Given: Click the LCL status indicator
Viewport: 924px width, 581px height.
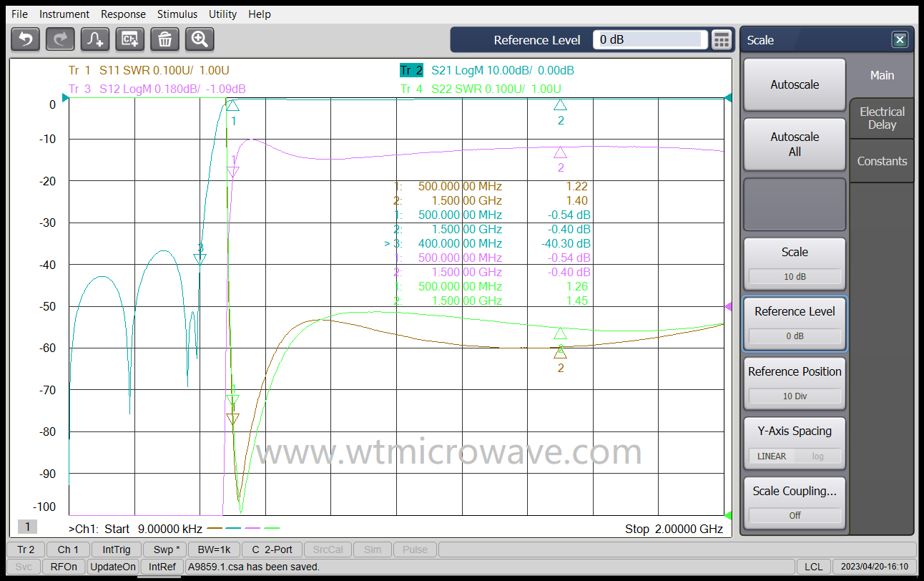Looking at the screenshot, I should 814,566.
